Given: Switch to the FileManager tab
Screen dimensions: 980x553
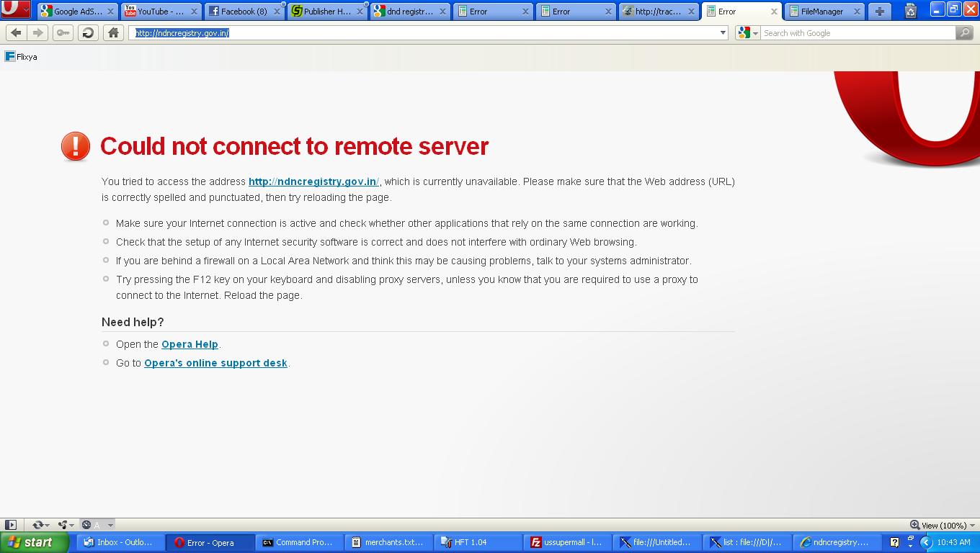Looking at the screenshot, I should [821, 12].
